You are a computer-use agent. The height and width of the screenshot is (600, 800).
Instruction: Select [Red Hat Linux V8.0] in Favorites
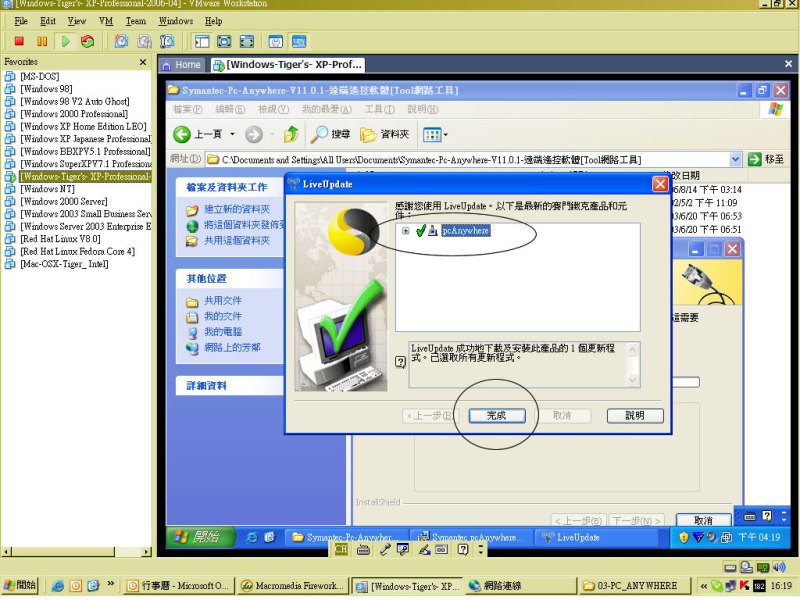coord(60,239)
